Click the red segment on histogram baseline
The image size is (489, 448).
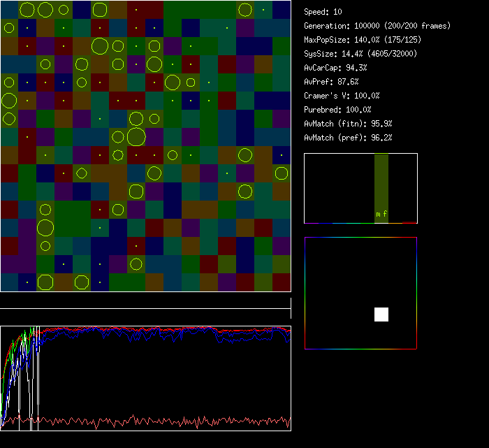pyautogui.click(x=409, y=222)
